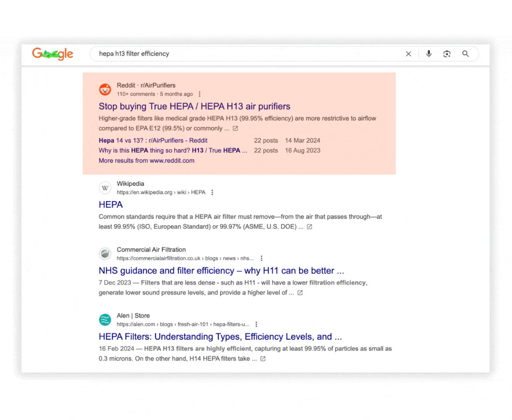Click the Alen Store favicon icon
Image resolution: width=512 pixels, height=420 pixels.
pos(105,320)
